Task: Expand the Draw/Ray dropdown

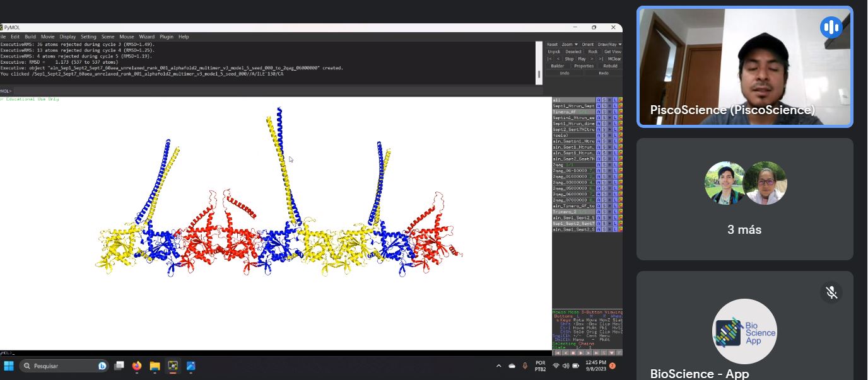Action: [x=609, y=45]
